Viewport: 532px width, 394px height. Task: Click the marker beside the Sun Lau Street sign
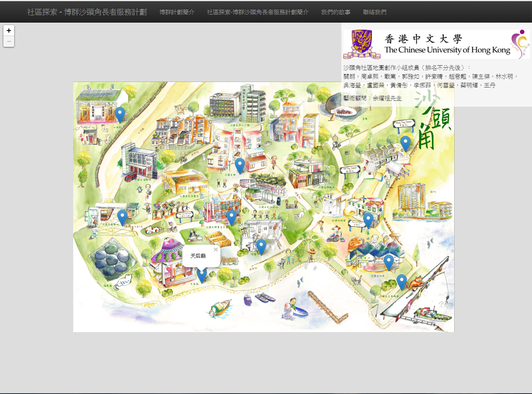[368, 219]
